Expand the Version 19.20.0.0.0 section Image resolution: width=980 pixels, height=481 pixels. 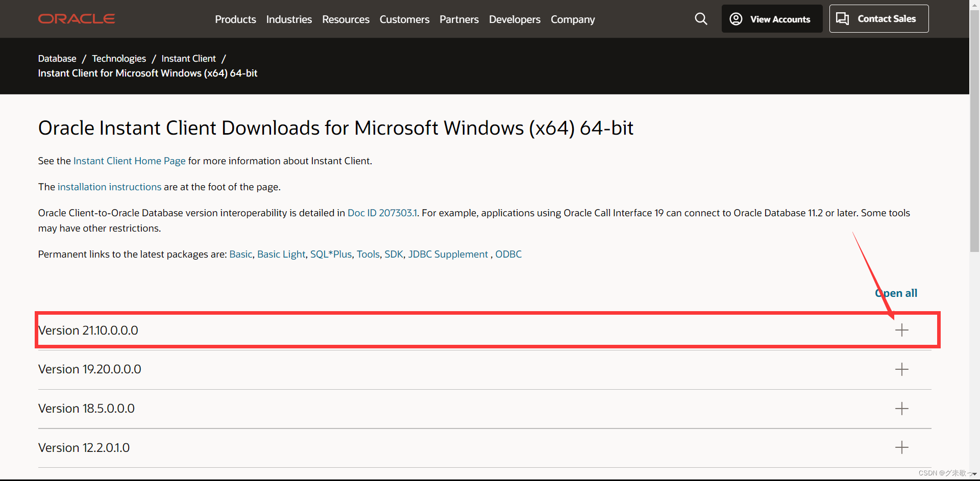coord(902,369)
